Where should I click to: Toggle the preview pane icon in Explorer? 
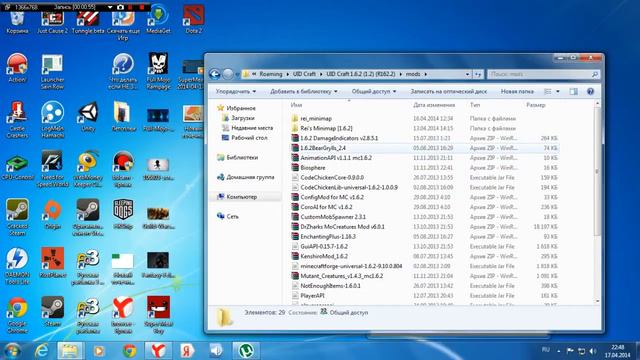573,91
